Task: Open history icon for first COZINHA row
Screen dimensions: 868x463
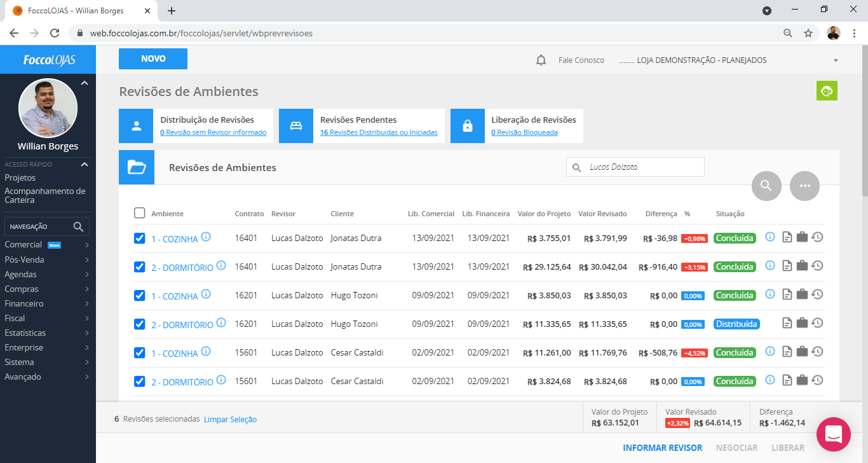Action: [818, 238]
